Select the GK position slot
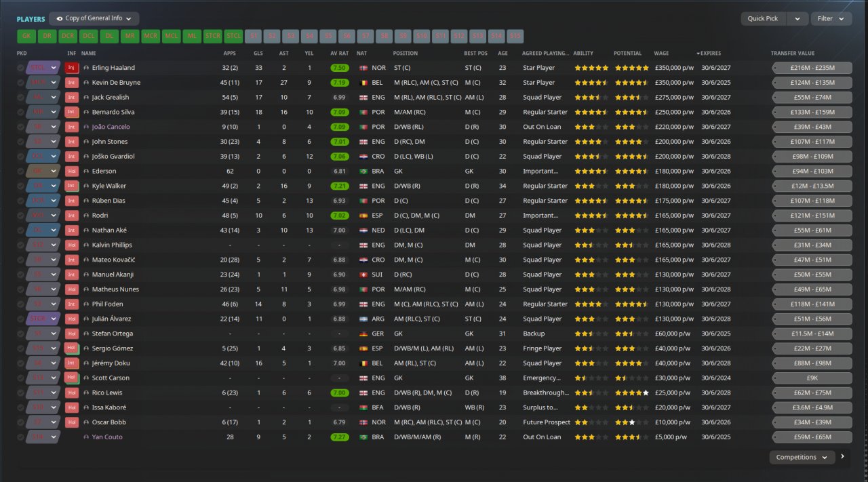The image size is (868, 482). click(26, 37)
